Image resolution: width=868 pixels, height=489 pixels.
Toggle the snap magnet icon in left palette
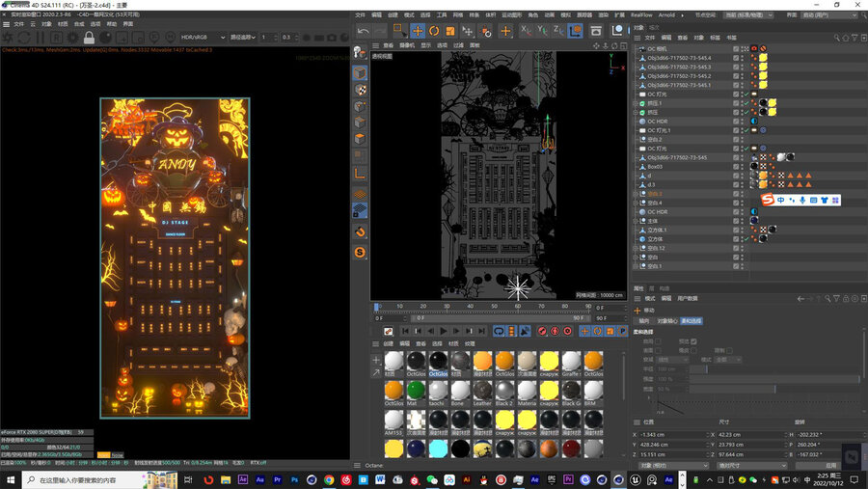[x=360, y=231]
